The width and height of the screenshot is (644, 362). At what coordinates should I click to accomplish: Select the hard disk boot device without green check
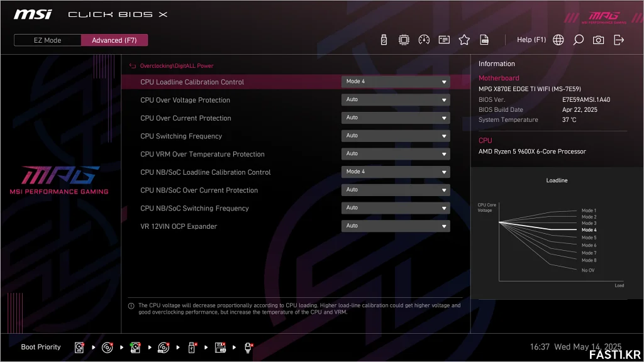click(x=79, y=347)
